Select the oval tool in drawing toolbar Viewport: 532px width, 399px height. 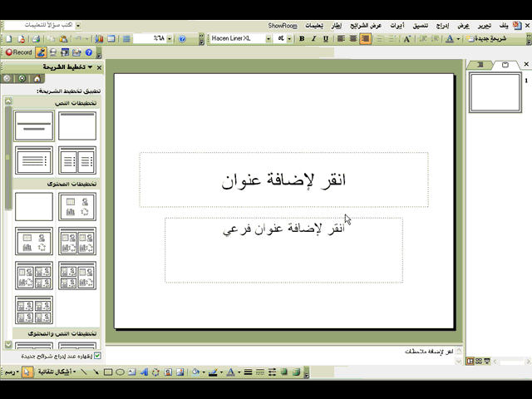121,372
